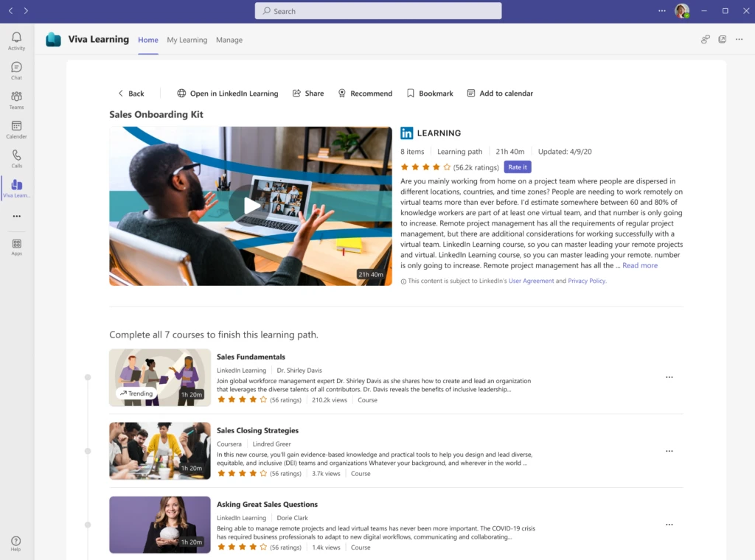The height and width of the screenshot is (560, 755).
Task: Open Help at the bottom left
Action: [x=16, y=542]
